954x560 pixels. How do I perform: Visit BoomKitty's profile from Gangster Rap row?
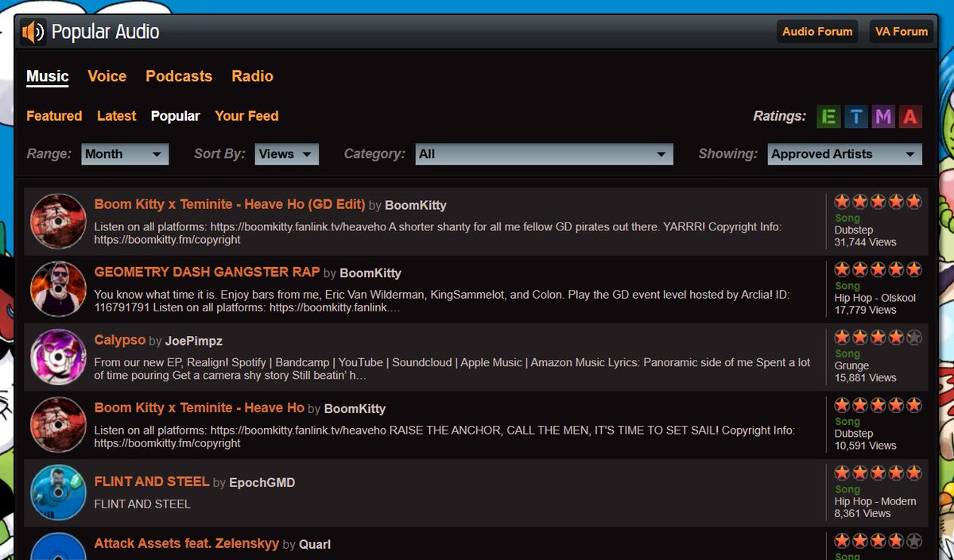click(x=370, y=272)
